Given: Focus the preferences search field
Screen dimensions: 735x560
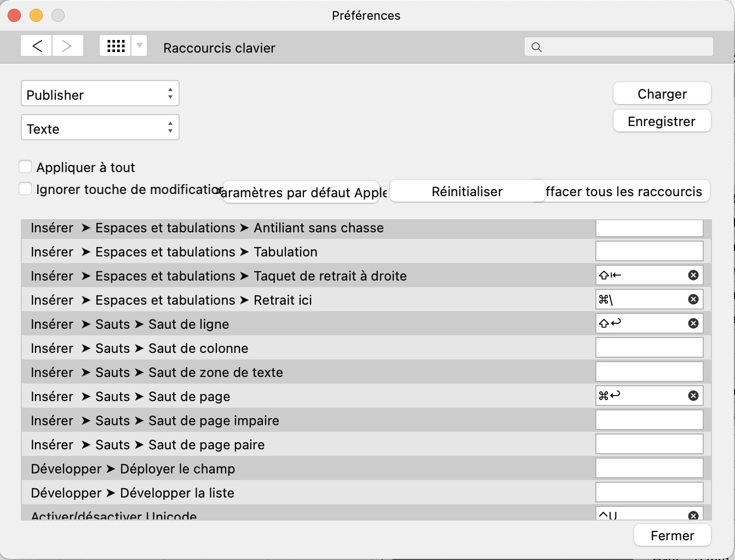Looking at the screenshot, I should click(619, 47).
